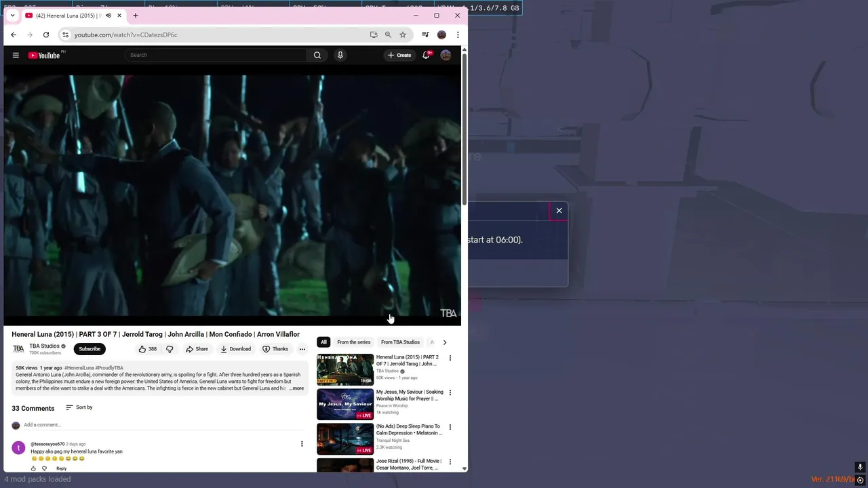Open Sort by comments dropdown
The height and width of the screenshot is (488, 868).
pos(79,407)
